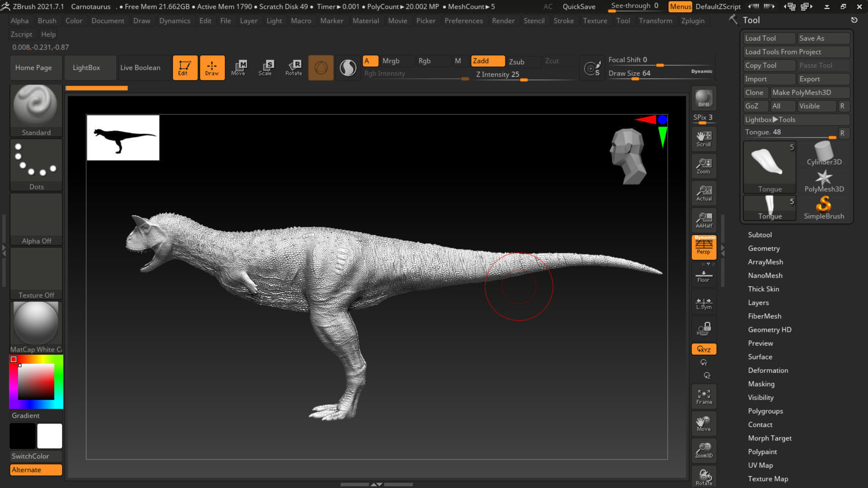The height and width of the screenshot is (488, 868).
Task: Choose the Scale gizmo button
Action: pyautogui.click(x=266, y=68)
